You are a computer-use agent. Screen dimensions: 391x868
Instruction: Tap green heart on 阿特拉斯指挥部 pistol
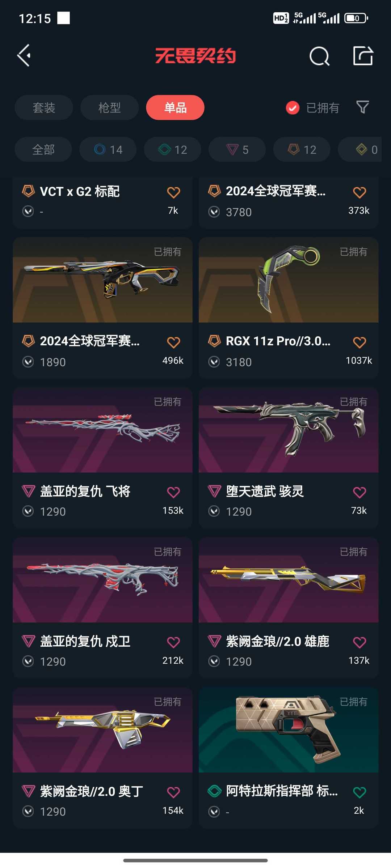[359, 792]
